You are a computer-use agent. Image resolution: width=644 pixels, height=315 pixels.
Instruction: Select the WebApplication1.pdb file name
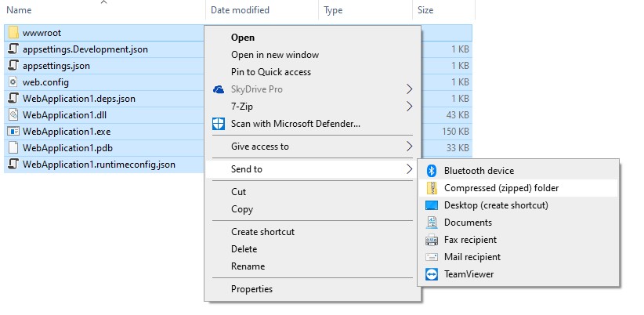coord(67,148)
